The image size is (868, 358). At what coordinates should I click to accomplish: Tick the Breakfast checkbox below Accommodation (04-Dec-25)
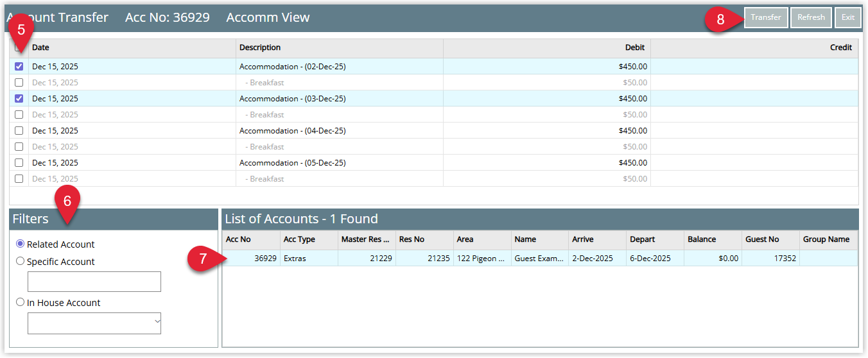19,146
